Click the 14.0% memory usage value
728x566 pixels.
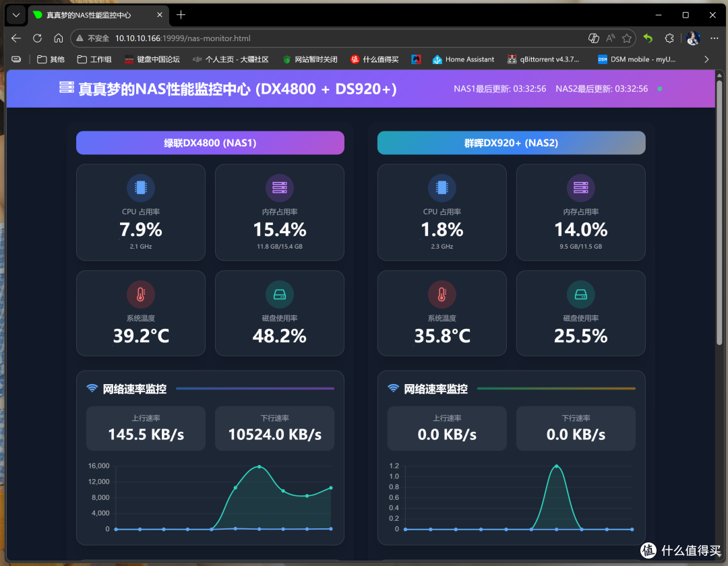pos(581,230)
